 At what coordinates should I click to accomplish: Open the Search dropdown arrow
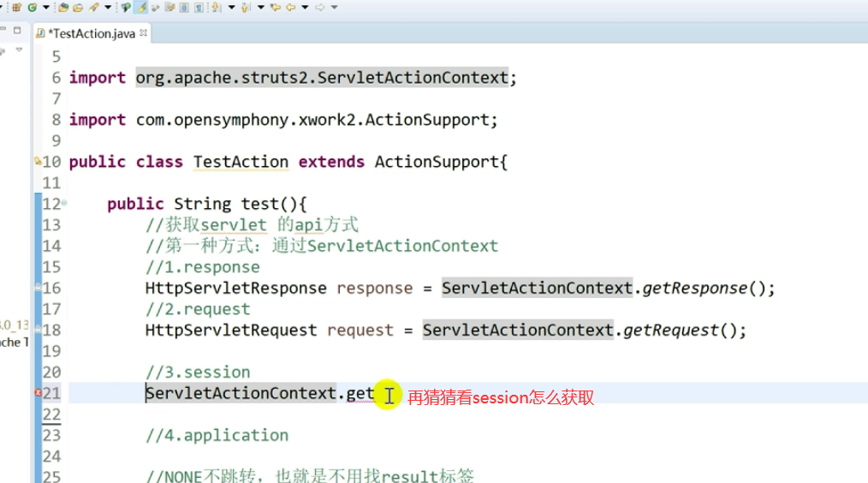pos(108,8)
